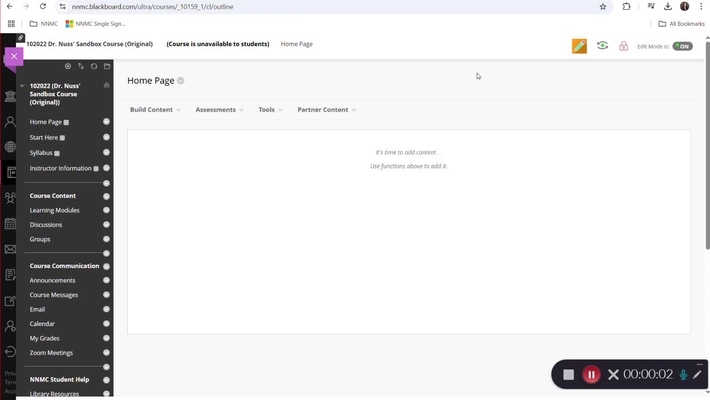Open Home Page in the course menu
710x400 pixels.
(x=45, y=122)
